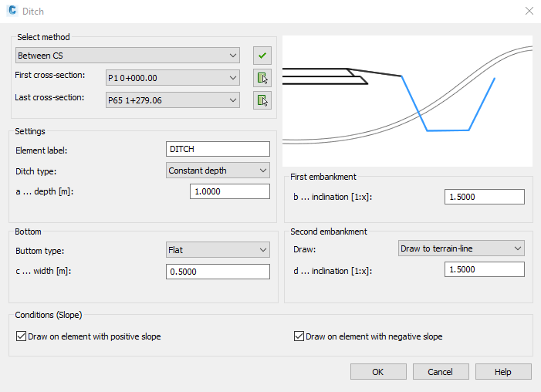Click the green checkmark confirm method icon
The image size is (541, 392).
click(x=262, y=56)
